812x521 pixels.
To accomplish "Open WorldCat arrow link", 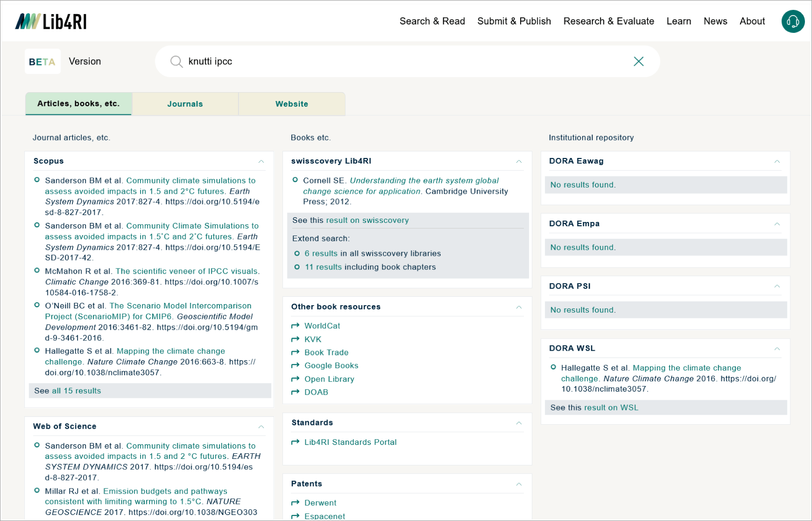I will (x=295, y=326).
